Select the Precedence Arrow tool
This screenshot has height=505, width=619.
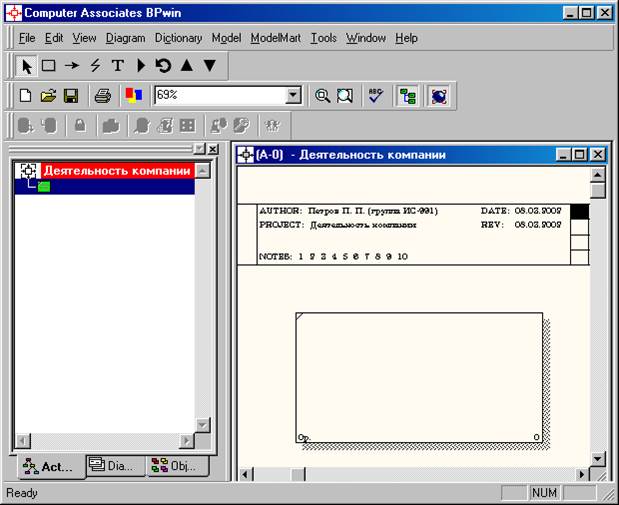coord(72,65)
